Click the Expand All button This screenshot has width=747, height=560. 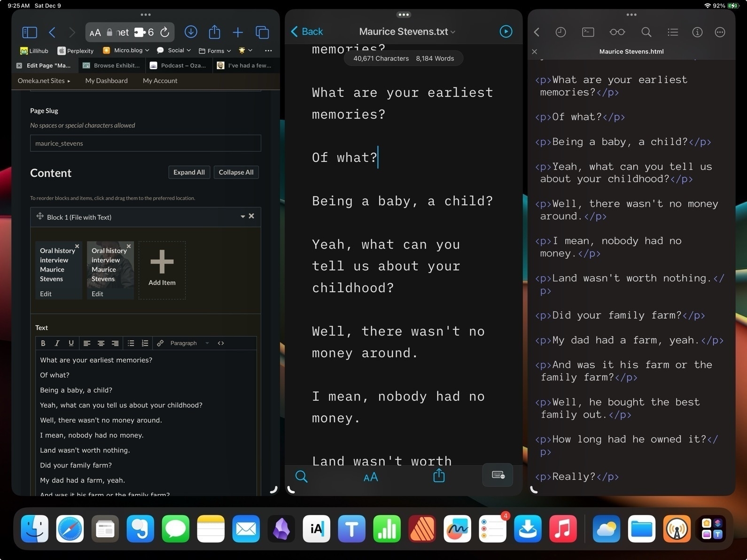click(189, 172)
